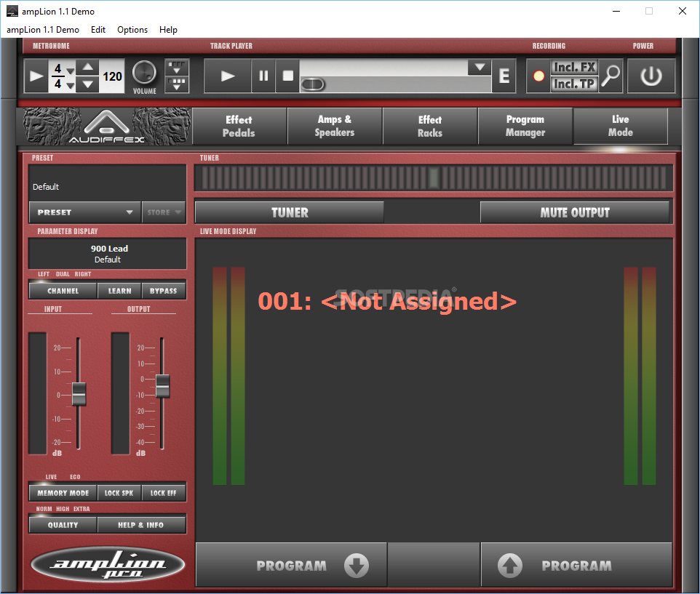
Task: Click the ampLion pro logo
Action: [x=108, y=565]
